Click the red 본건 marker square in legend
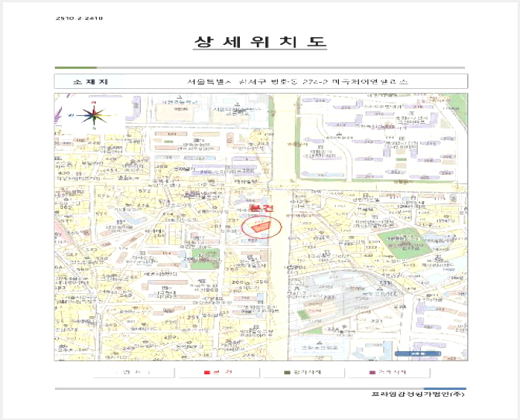The image size is (520, 420). [x=207, y=372]
